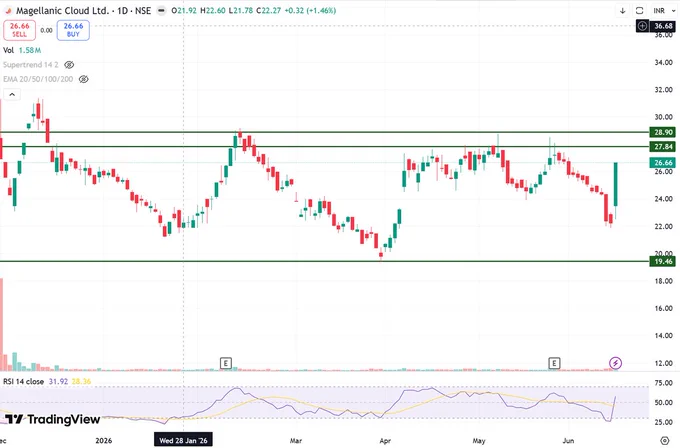Click the RSI yellow value 28.36
Image resolution: width=680 pixels, height=448 pixels.
click(x=81, y=382)
